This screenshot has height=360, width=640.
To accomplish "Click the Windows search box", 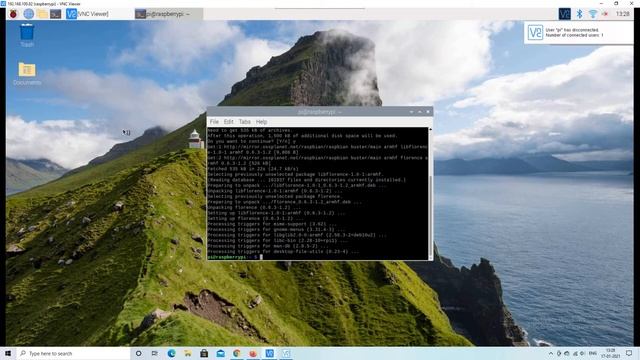I will pos(73,353).
